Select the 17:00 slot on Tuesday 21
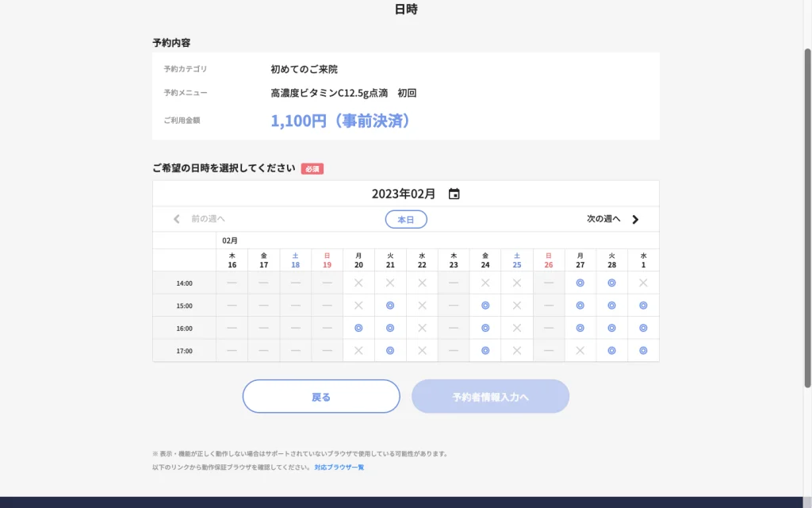The width and height of the screenshot is (812, 508). coord(390,350)
